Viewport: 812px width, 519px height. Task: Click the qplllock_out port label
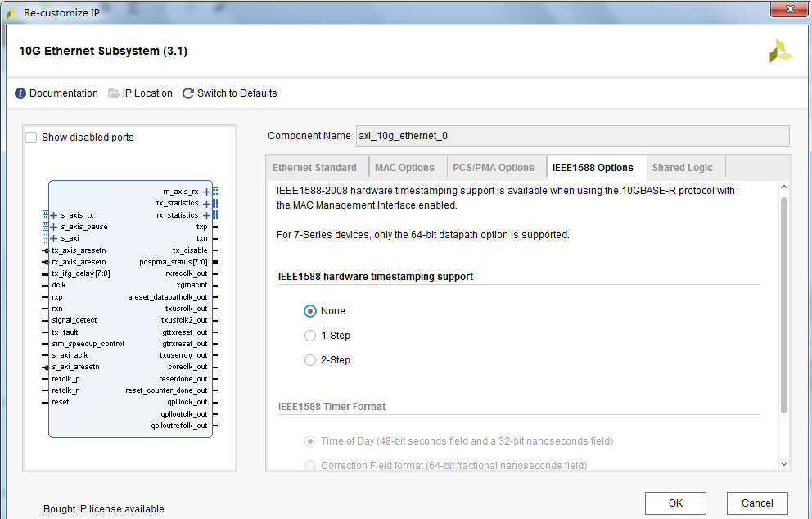pos(187,402)
